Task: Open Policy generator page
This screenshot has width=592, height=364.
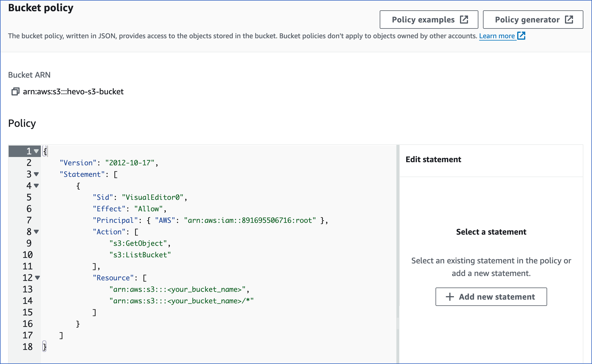Action: coord(533,20)
